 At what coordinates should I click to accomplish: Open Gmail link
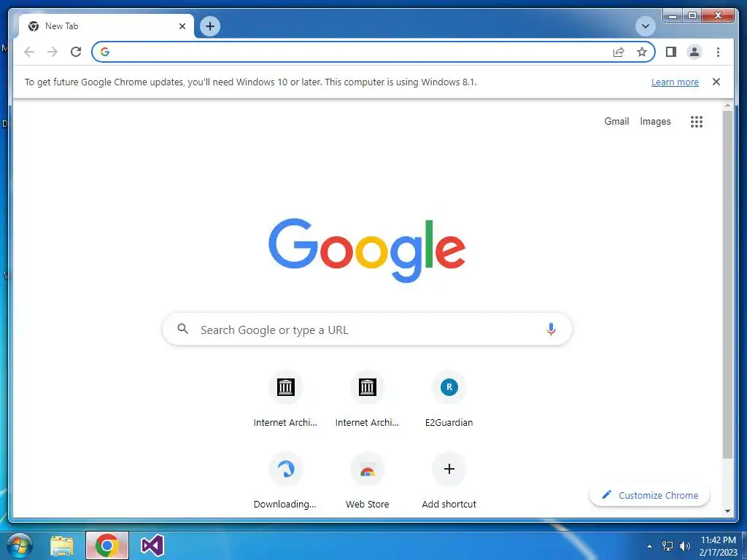click(x=616, y=122)
